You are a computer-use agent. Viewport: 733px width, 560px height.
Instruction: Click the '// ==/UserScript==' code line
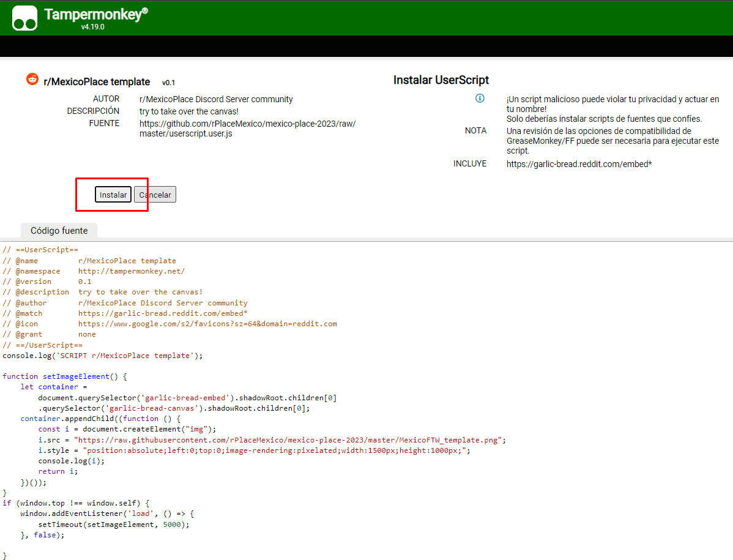coord(43,345)
